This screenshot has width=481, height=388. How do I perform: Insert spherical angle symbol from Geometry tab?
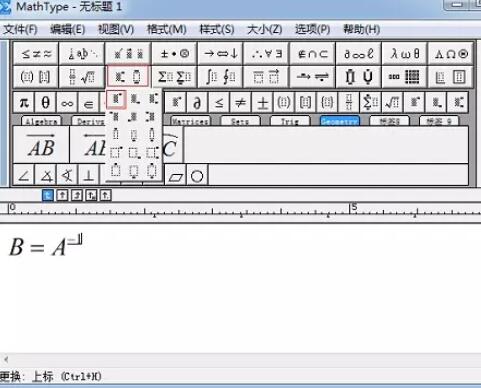(67, 176)
